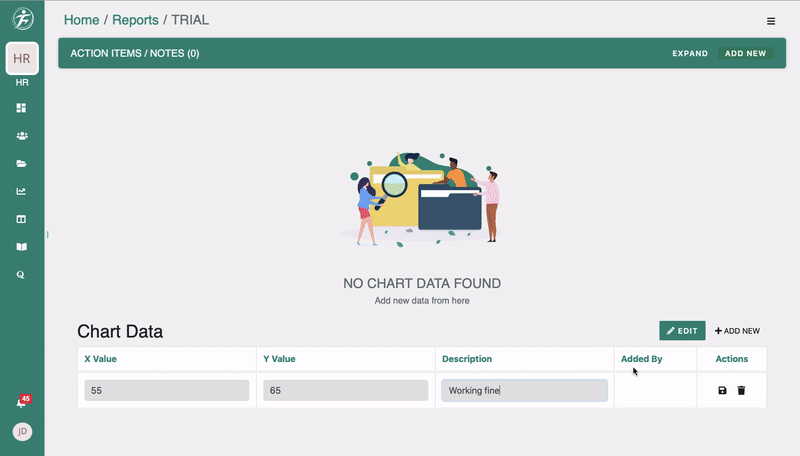800x456 pixels.
Task: Click Add New next to Edit button
Action: pos(737,331)
